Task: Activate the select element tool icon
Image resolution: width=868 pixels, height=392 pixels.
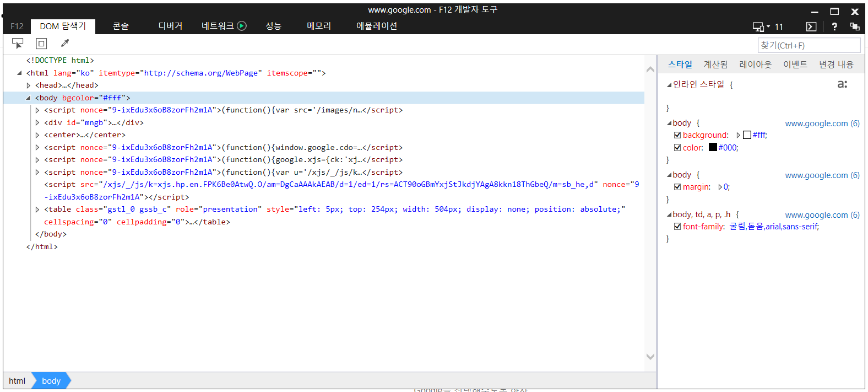Action: (18, 43)
